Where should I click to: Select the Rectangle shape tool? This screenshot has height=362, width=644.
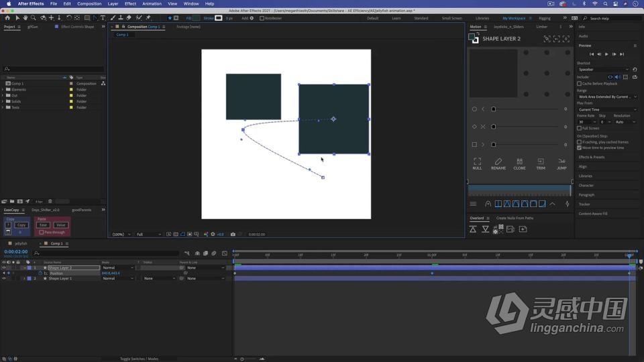(87, 18)
